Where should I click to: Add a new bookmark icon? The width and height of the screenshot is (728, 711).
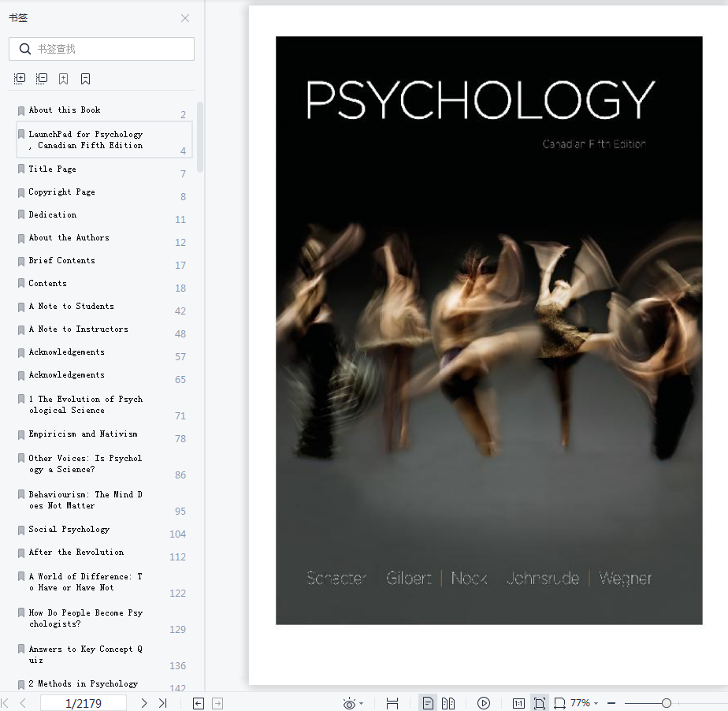coord(64,79)
